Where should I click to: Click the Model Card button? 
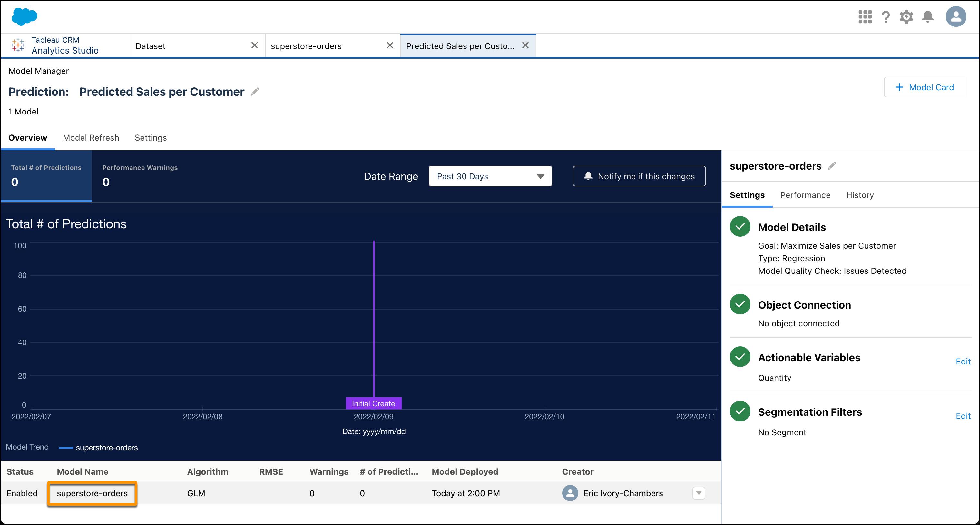[925, 87]
